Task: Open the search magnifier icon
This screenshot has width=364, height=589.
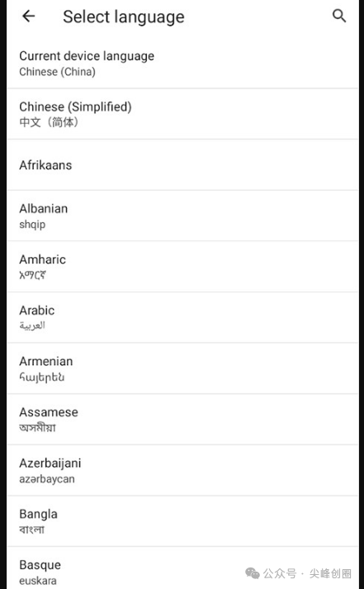Action: (x=339, y=16)
